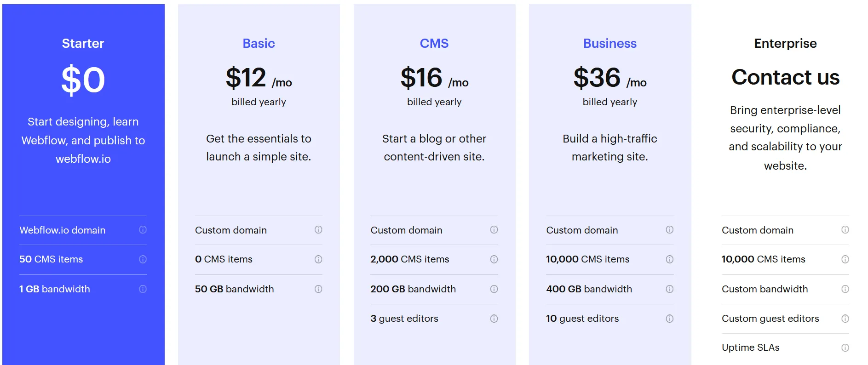Click the 200 GB bandwidth text
The height and width of the screenshot is (365, 868).
click(413, 289)
